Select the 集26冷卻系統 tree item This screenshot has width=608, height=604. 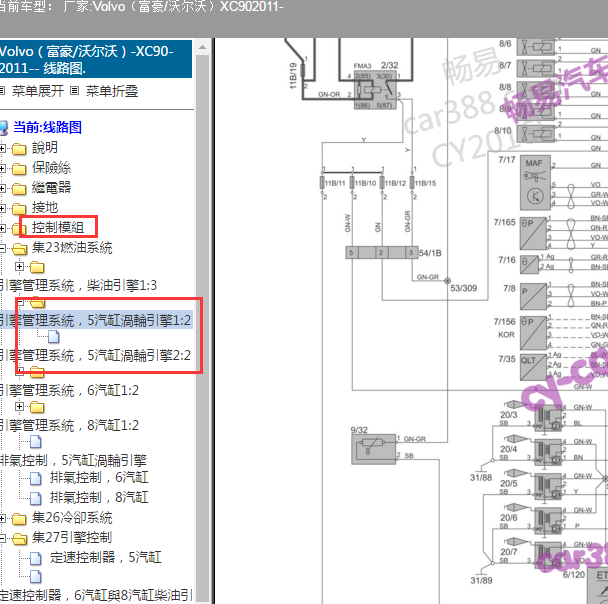72,518
